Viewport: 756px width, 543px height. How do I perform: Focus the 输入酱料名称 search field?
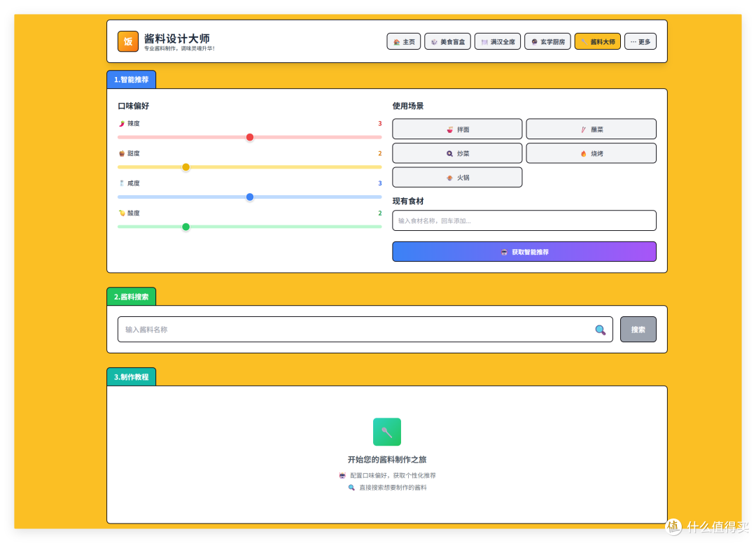[x=365, y=330]
